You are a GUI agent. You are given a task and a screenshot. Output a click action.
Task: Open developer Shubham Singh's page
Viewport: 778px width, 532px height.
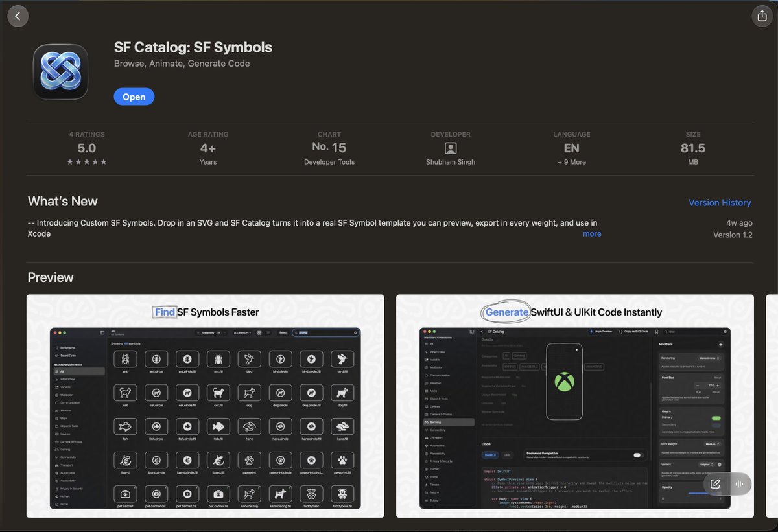coord(451,162)
